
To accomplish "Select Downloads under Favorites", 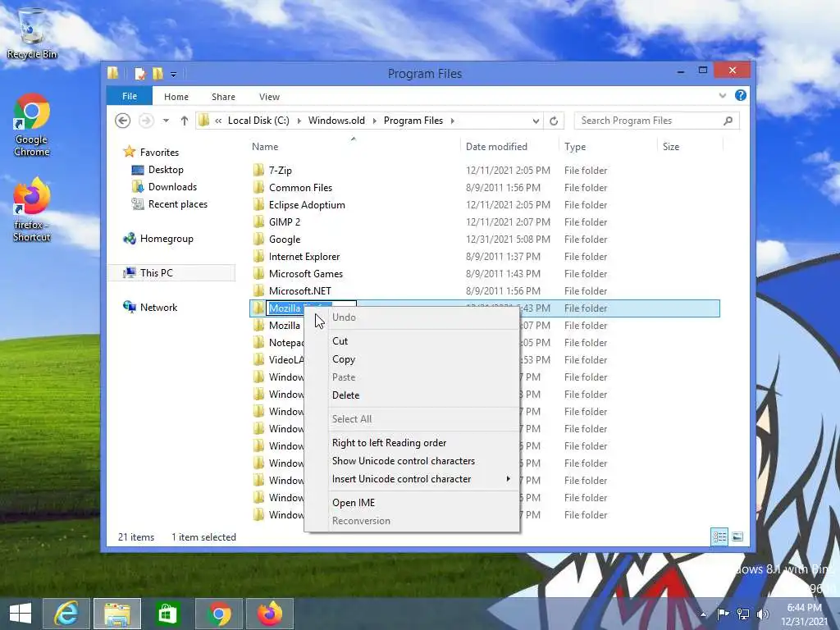I will coord(172,187).
